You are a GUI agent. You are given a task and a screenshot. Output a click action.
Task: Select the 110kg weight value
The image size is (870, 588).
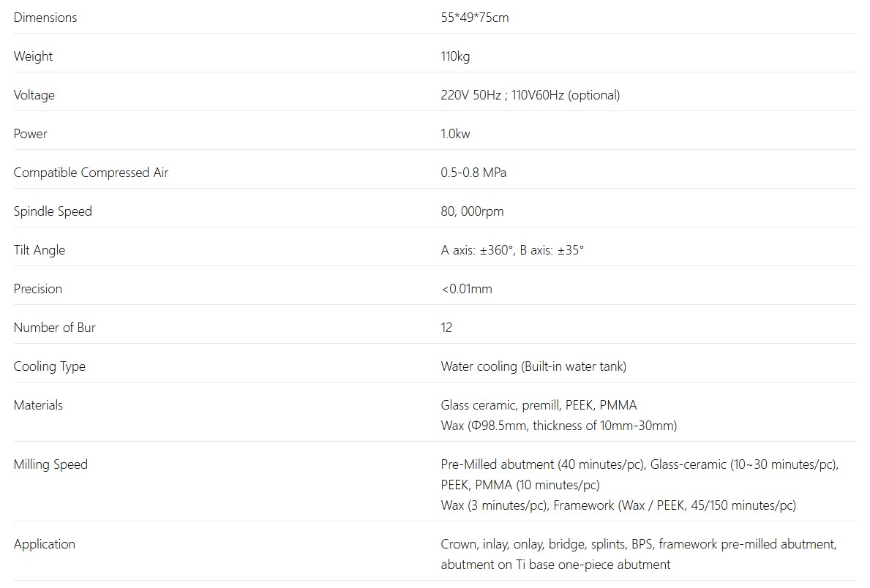(x=455, y=56)
